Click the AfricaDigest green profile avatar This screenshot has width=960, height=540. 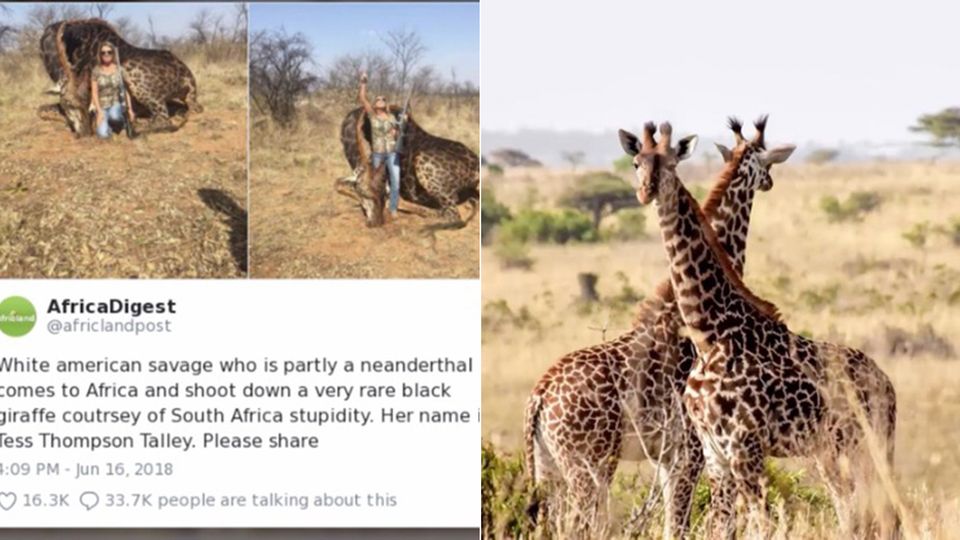coord(17,316)
